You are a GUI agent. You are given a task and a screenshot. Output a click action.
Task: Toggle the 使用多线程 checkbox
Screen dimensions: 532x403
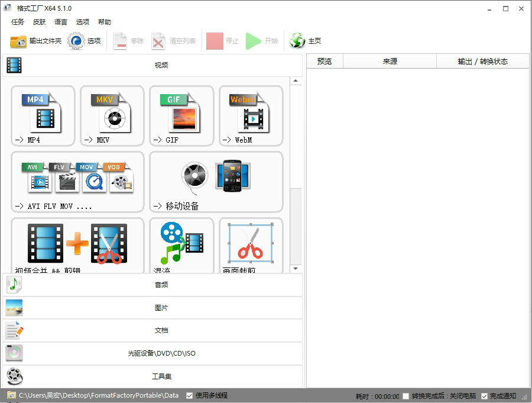(189, 395)
